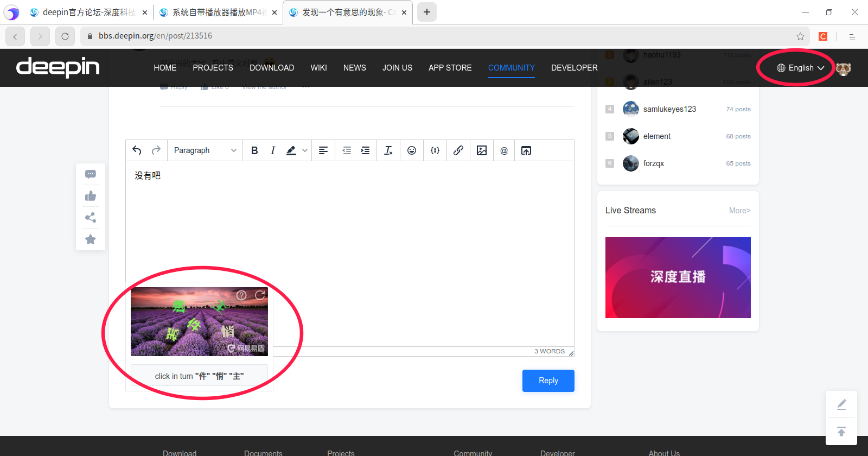View samlukeyes123's profile
The height and width of the screenshot is (456, 868).
[669, 109]
